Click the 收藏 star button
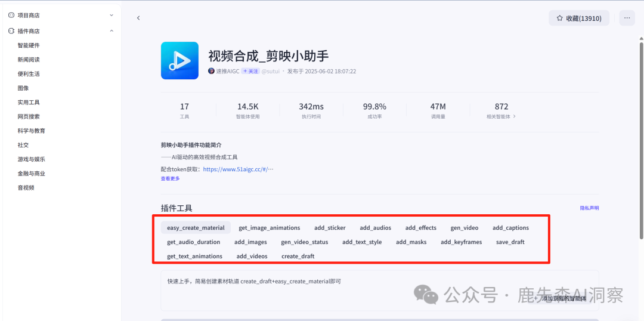Screen dimensions: 644x321 click(578, 18)
